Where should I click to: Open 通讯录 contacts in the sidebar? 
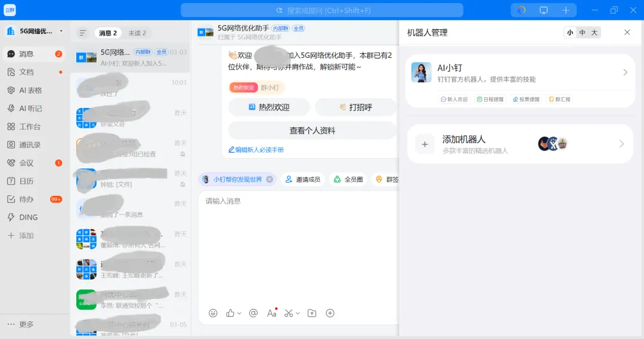pos(33,144)
